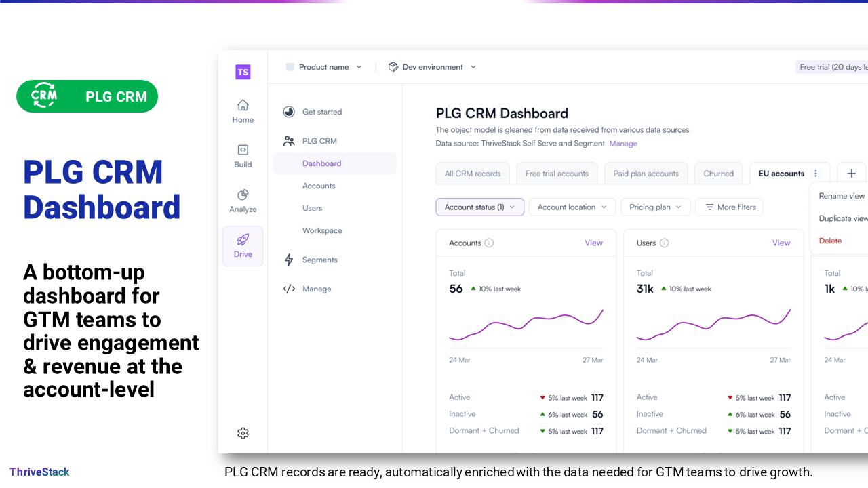Click the green CRM badge icon
868x488 pixels.
44,96
